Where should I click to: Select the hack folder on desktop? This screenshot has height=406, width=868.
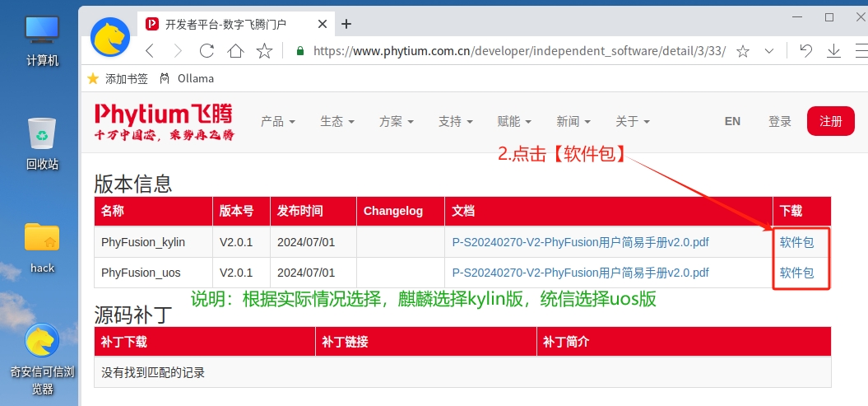point(42,248)
